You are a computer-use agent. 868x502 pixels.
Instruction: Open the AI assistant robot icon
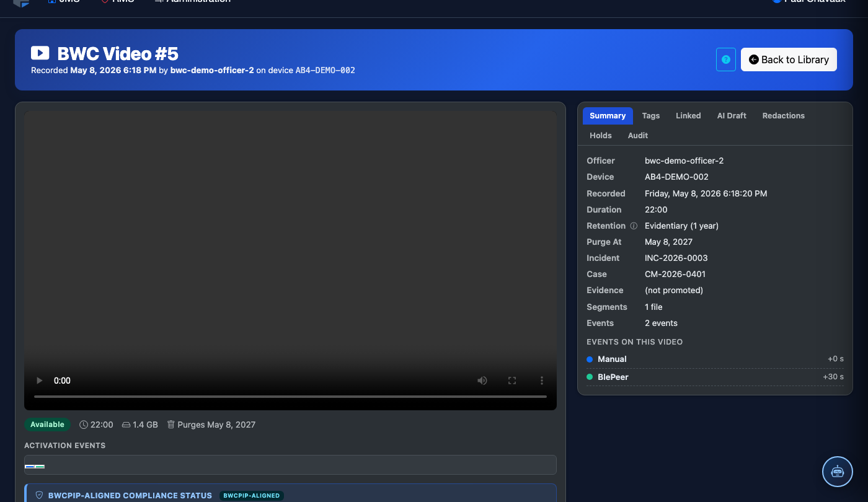click(838, 472)
